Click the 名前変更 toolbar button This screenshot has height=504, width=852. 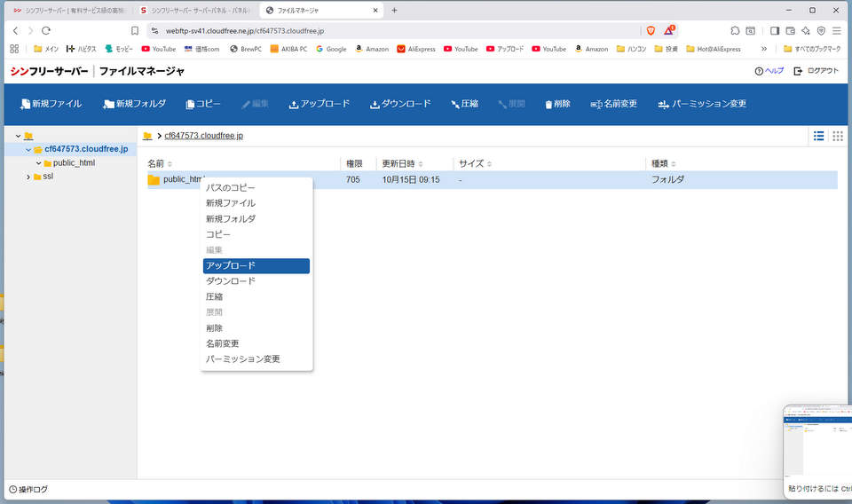(x=613, y=104)
